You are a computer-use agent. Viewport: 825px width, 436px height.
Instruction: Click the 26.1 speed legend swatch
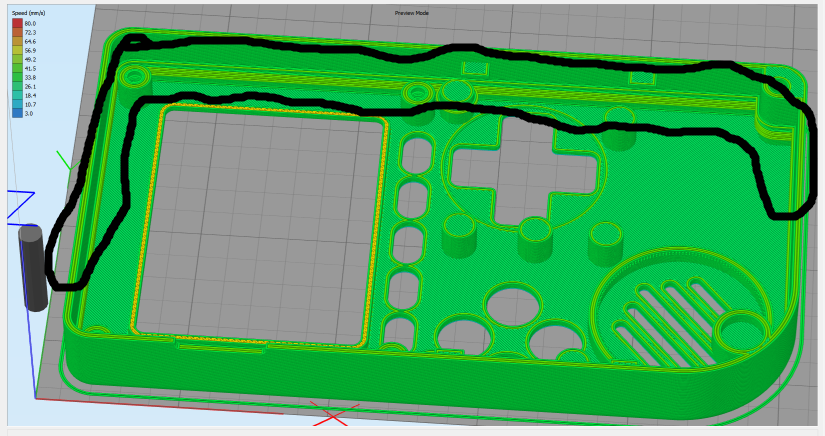[x=17, y=86]
